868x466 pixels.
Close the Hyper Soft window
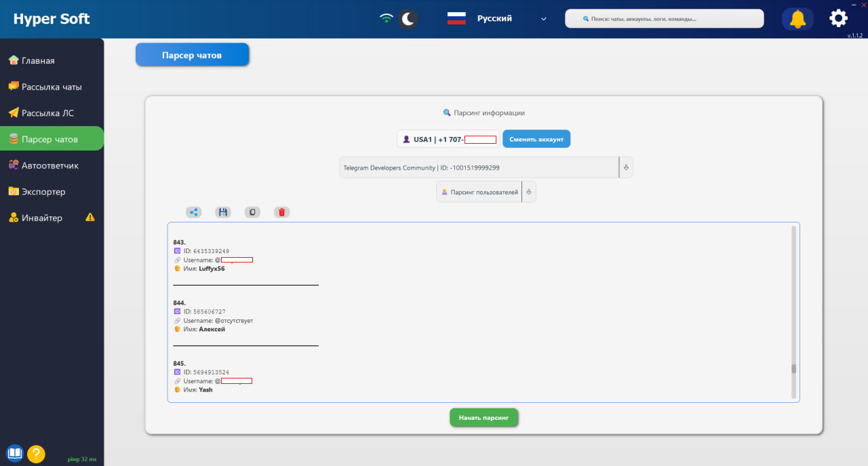(863, 4)
